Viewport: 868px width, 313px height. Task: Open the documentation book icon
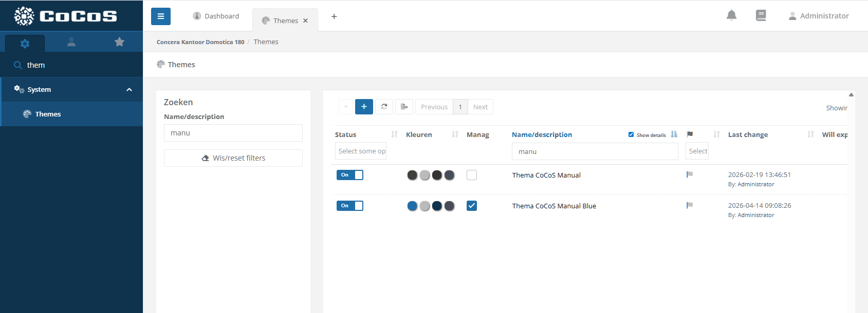point(761,15)
